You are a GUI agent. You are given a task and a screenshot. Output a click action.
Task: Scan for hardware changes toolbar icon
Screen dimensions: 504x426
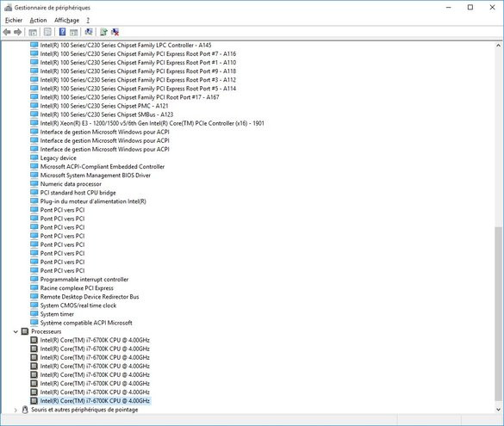(x=89, y=32)
